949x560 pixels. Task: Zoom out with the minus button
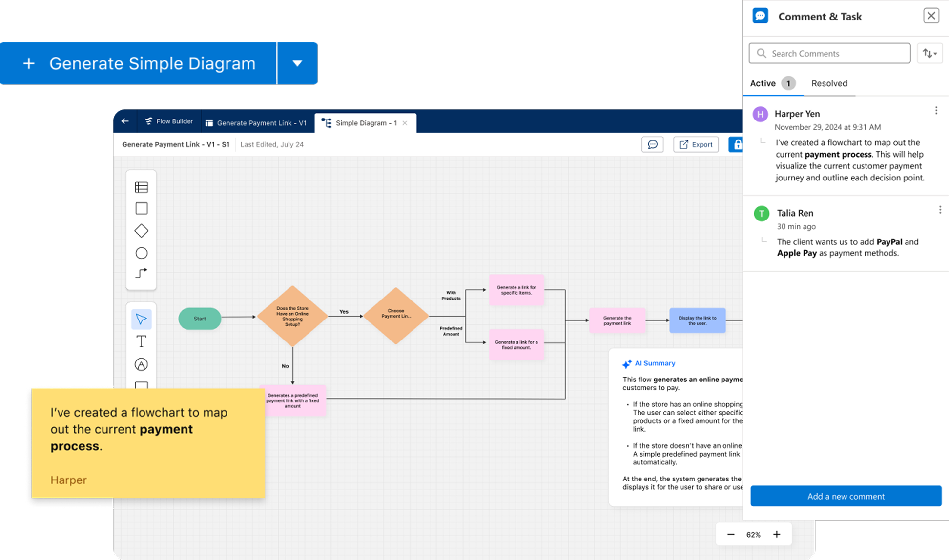pyautogui.click(x=731, y=534)
